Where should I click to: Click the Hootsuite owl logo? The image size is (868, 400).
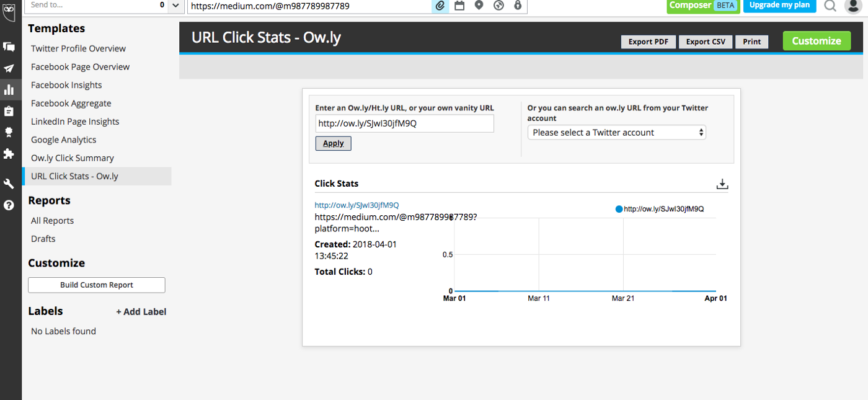[x=9, y=11]
